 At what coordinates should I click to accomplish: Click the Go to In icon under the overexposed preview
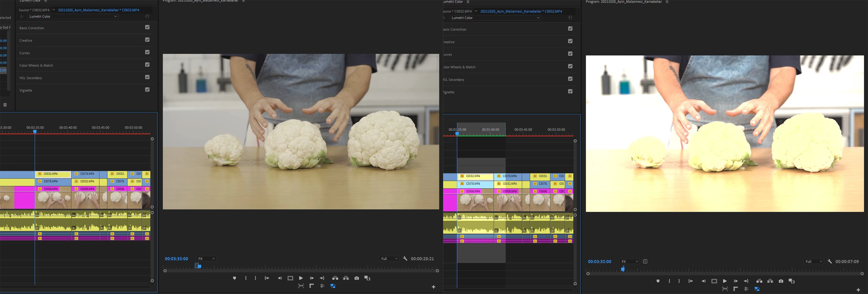690,281
